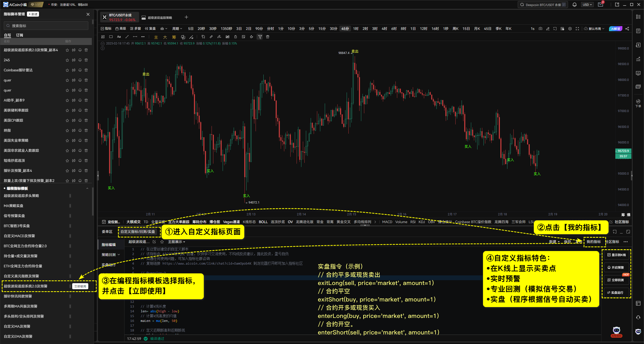This screenshot has width=644, height=344.
Task: Toggle the Volume sub-indicator
Action: [401, 222]
